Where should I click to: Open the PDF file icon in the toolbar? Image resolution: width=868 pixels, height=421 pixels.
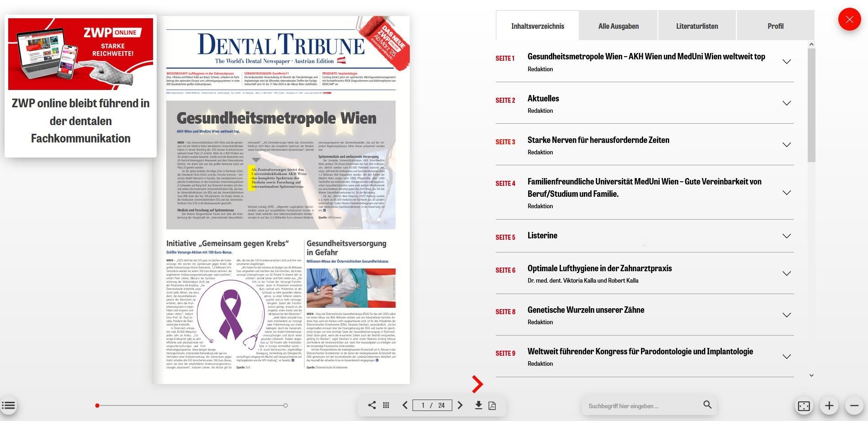coord(492,405)
